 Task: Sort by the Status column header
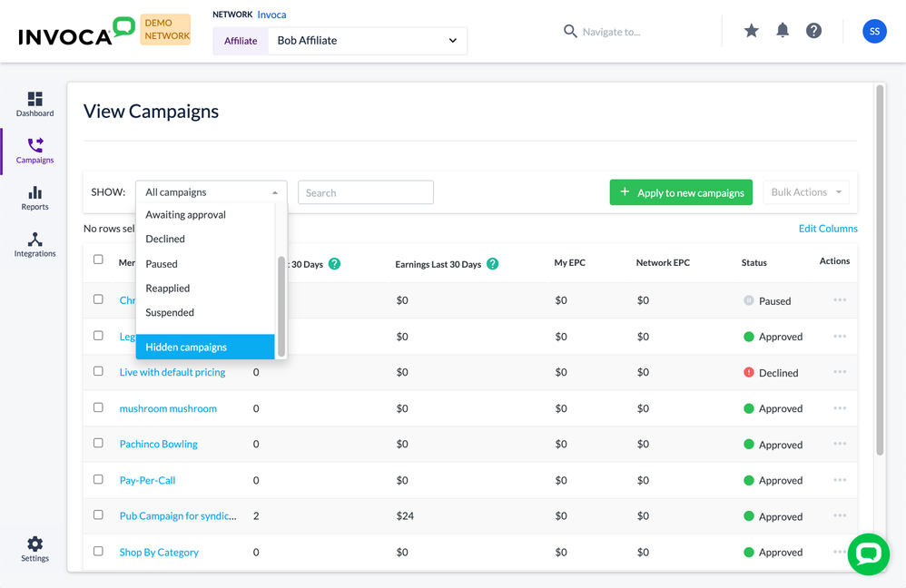point(754,263)
